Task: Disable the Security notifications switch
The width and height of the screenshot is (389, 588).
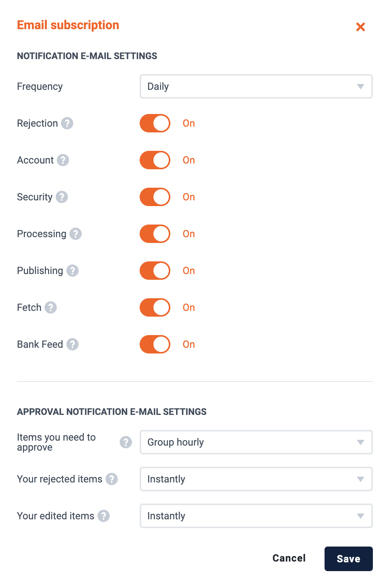Action: [155, 197]
